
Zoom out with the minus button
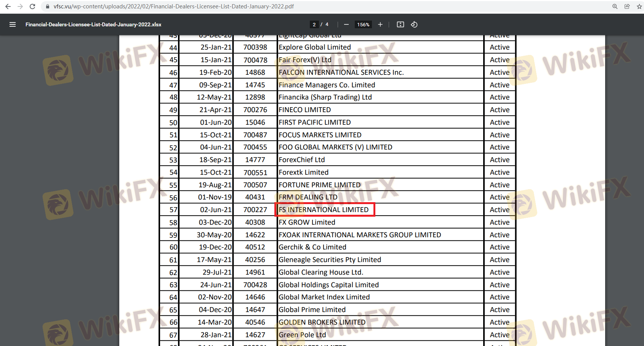tap(346, 24)
